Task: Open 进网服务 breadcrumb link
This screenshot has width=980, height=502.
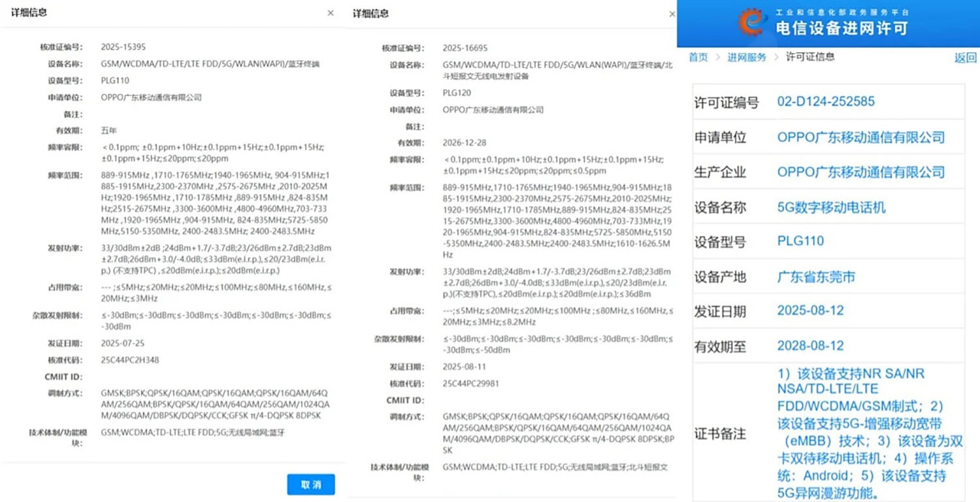Action: tap(747, 58)
